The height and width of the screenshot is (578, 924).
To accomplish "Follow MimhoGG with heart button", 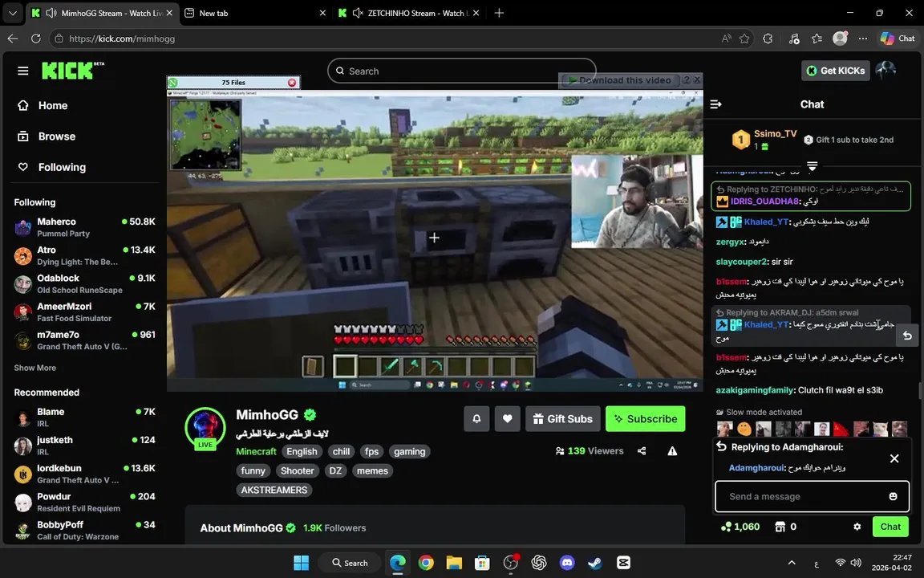I will coord(508,419).
